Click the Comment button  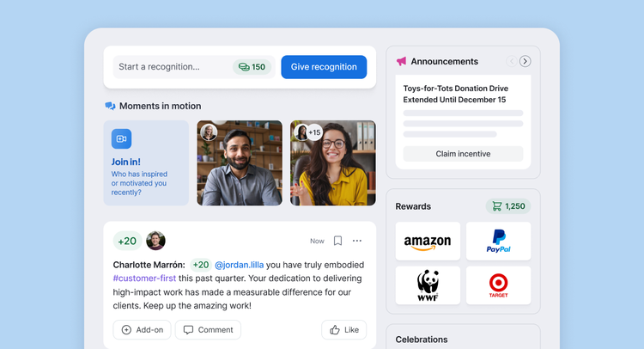(209, 330)
